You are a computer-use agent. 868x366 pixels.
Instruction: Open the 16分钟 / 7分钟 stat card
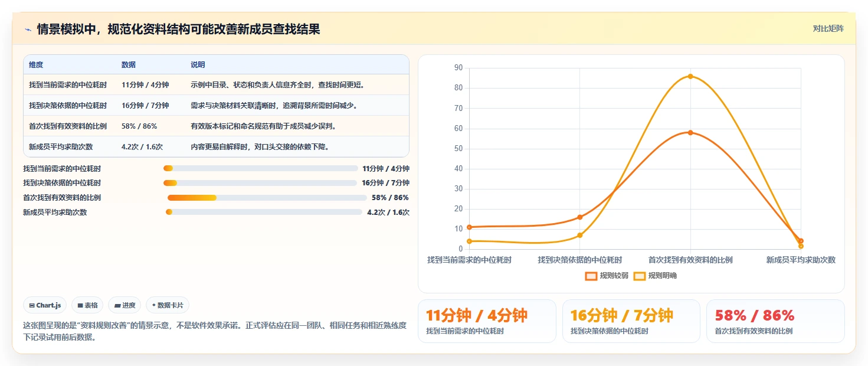click(631, 321)
